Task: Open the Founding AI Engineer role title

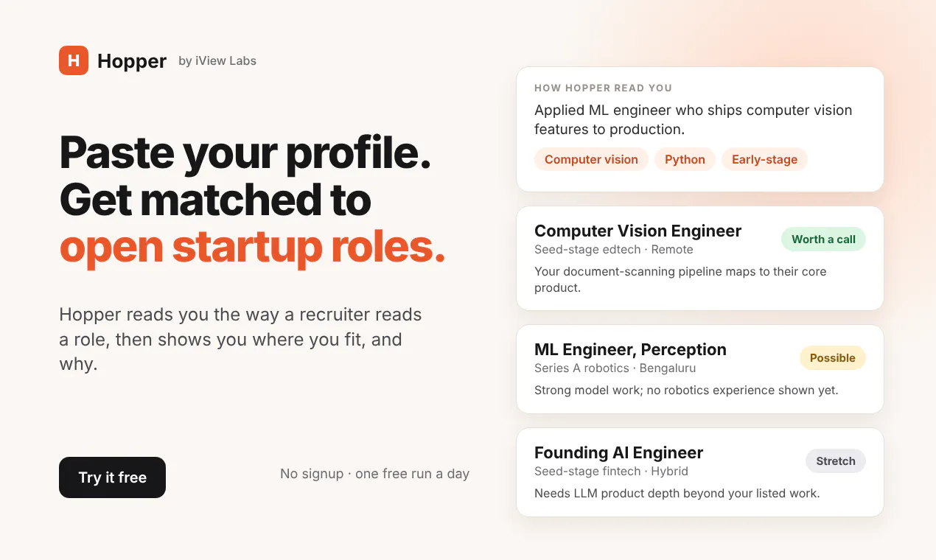Action: pos(618,452)
